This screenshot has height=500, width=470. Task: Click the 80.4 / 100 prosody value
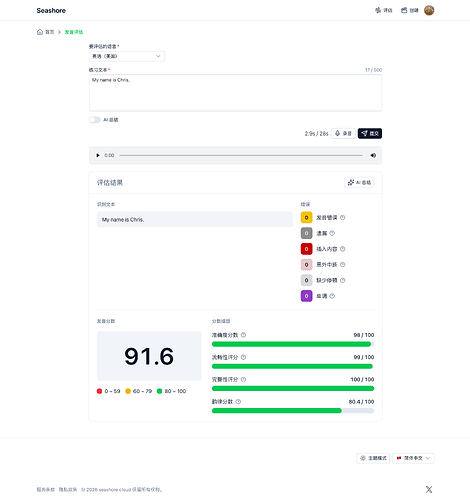coord(361,402)
